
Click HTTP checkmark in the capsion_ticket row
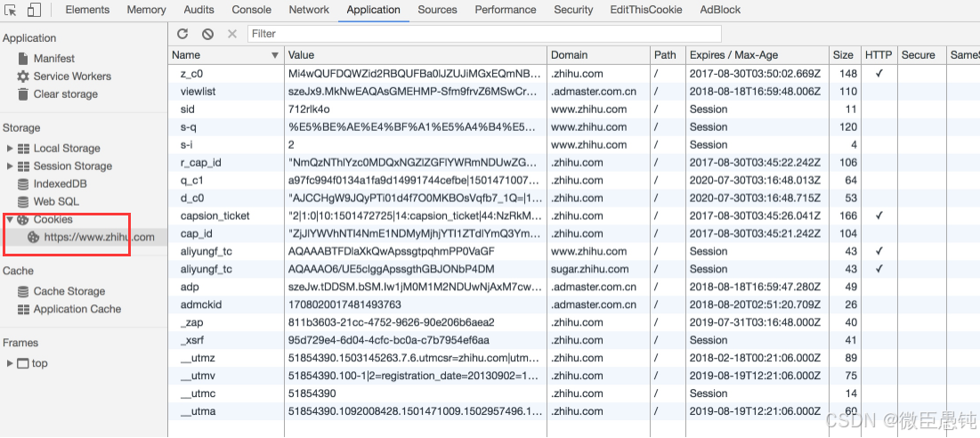[879, 215]
